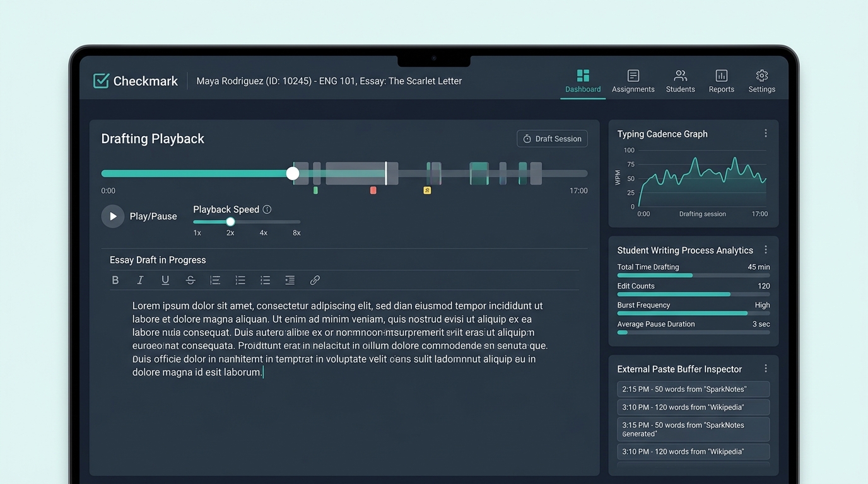Viewport: 868px width, 484px height.
Task: Click the 4x playback speed label
Action: point(264,233)
